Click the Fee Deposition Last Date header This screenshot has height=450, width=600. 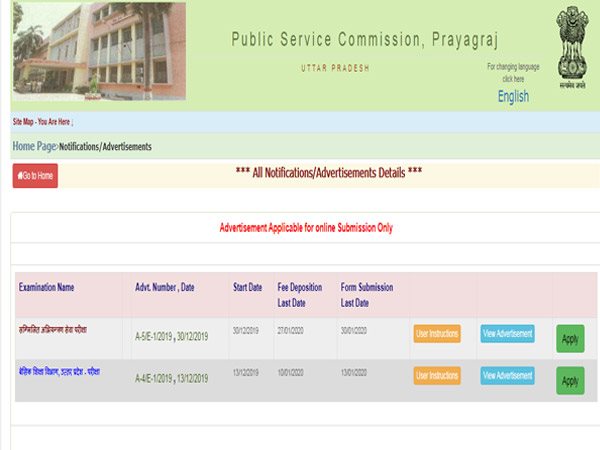coord(300,295)
